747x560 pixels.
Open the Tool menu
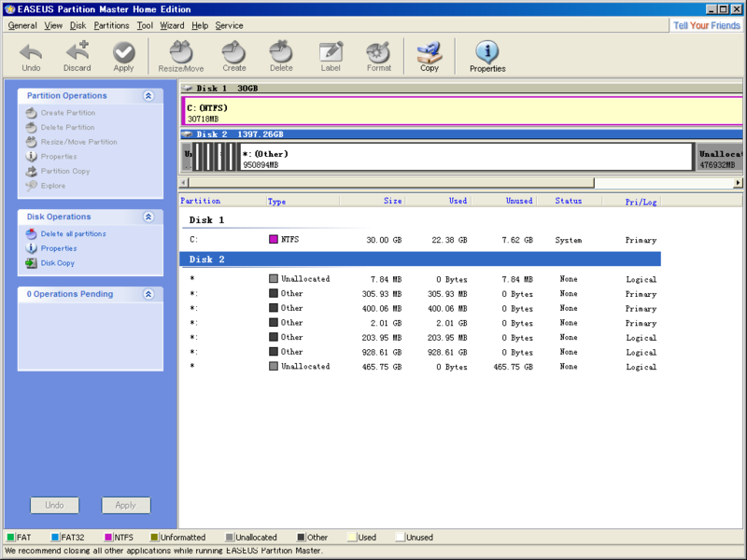(145, 26)
